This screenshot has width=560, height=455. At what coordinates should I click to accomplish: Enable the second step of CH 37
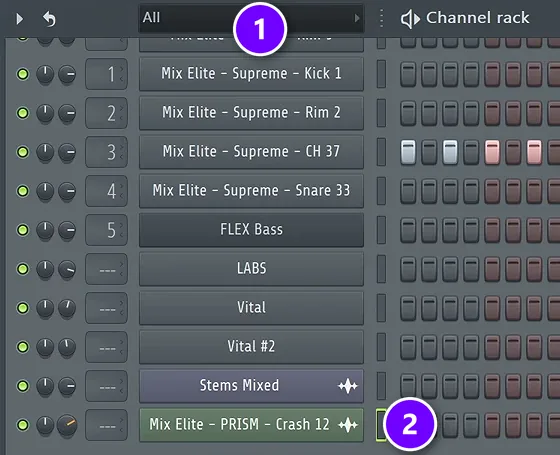(429, 152)
